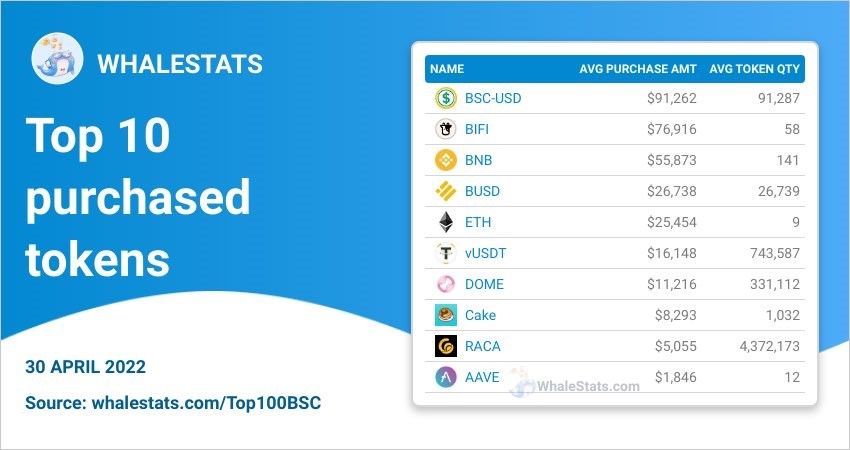Click the Cake pancake icon
Viewport: 850px width, 450px height.
[446, 315]
